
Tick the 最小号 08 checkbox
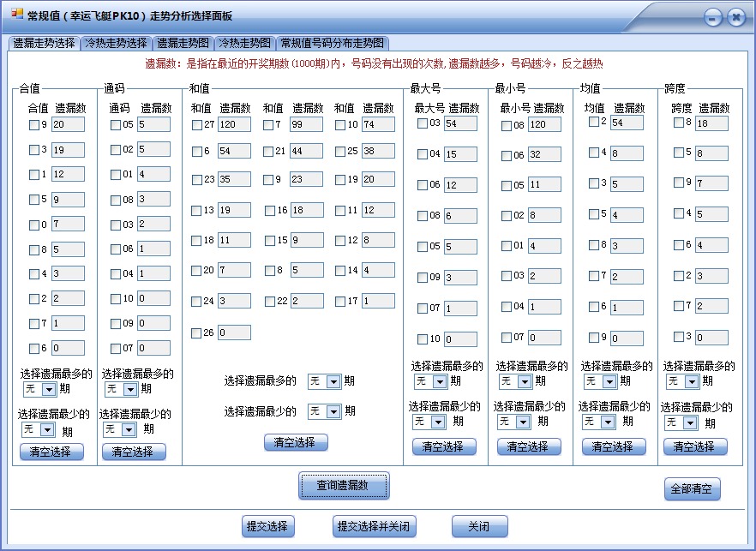tap(506, 124)
